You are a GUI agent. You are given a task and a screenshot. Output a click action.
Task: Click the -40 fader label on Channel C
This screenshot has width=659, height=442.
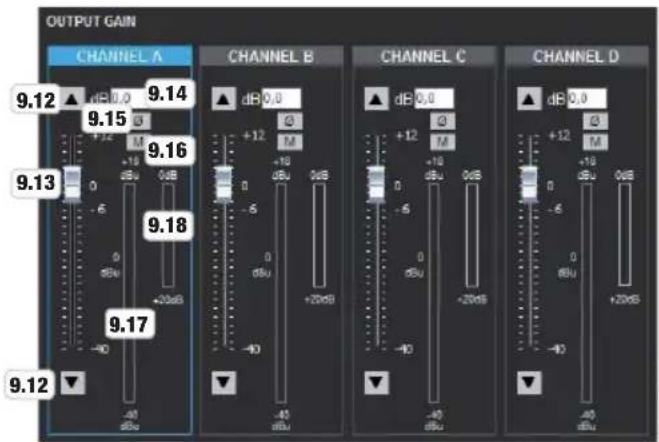(x=404, y=349)
